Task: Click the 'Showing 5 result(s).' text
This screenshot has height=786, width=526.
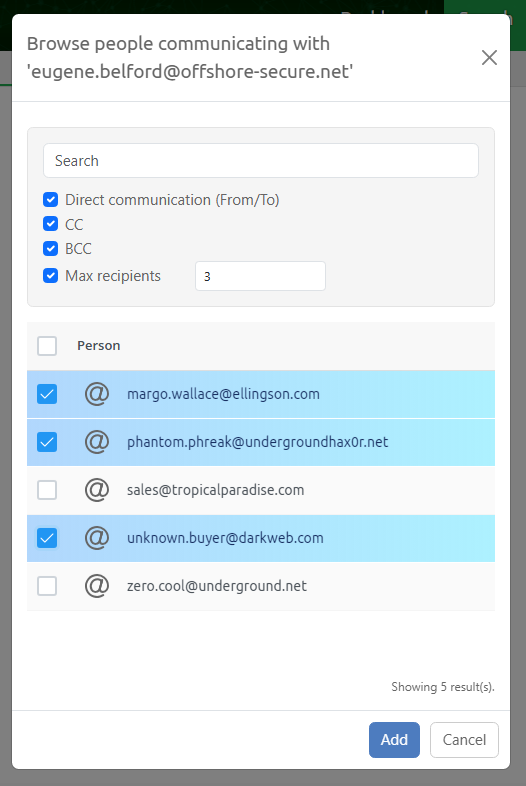Action: (443, 687)
